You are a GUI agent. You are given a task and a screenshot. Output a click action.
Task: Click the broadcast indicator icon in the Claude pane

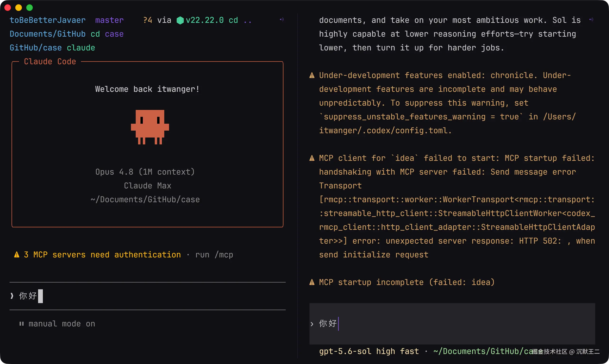(282, 19)
